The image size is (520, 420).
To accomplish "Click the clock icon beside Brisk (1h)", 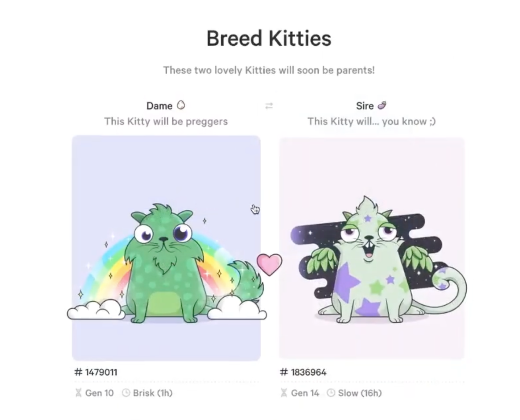I will coord(126,393).
